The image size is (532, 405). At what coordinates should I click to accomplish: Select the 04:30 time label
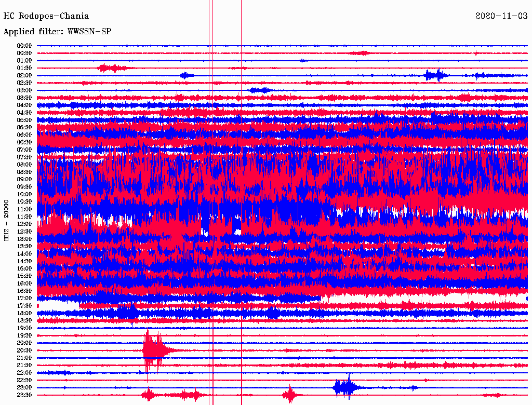click(x=24, y=113)
